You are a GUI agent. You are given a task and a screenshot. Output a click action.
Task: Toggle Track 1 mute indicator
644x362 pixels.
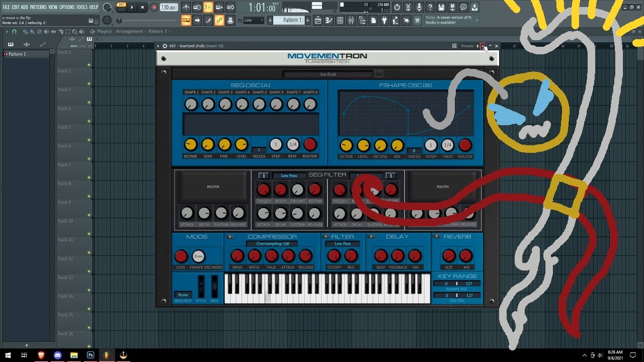[x=89, y=65]
